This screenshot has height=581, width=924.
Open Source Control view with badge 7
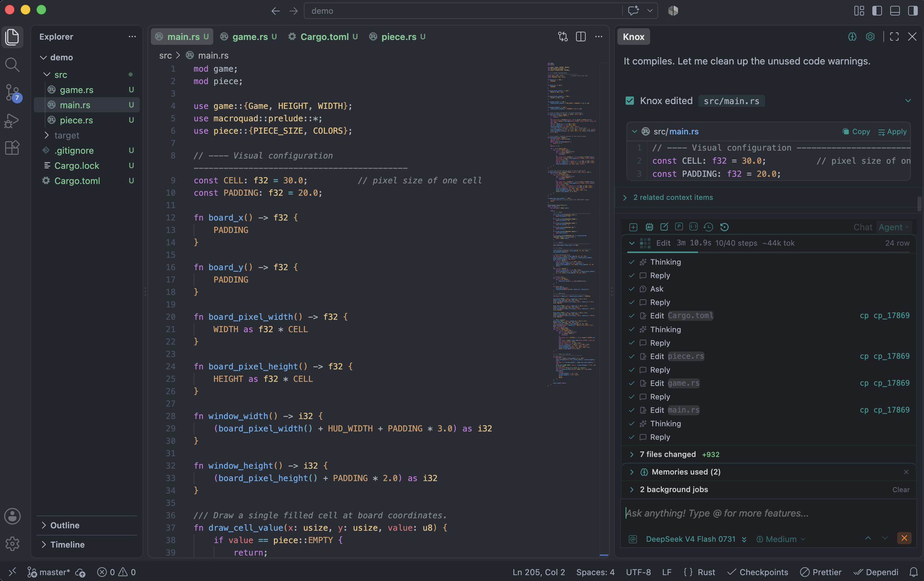tap(12, 93)
